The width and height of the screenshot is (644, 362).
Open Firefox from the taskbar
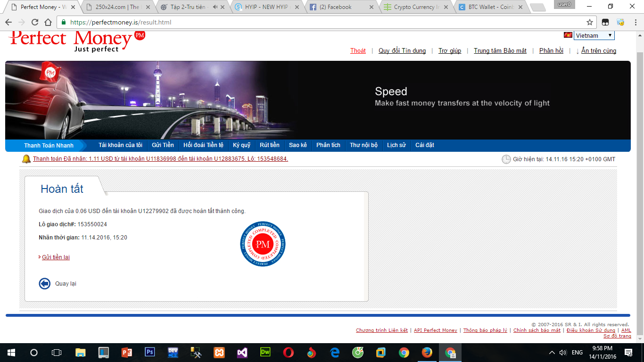tap(427, 352)
